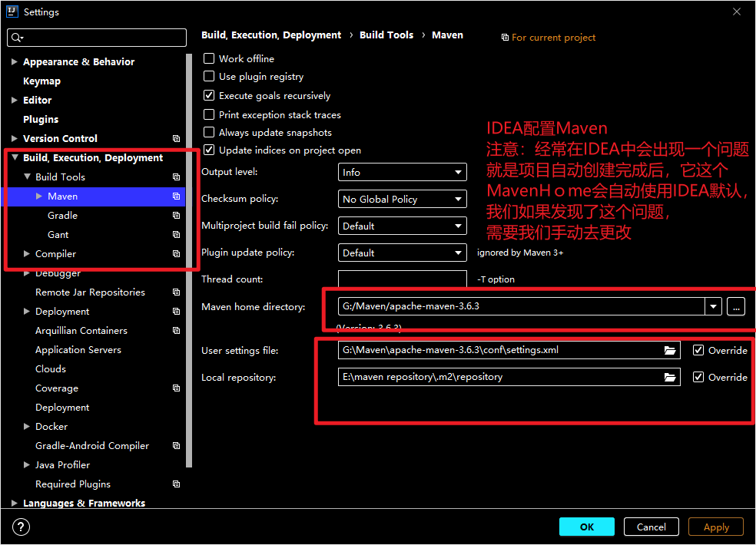Select Gant under Build Tools
Viewport: 756px width, 545px height.
(x=58, y=235)
